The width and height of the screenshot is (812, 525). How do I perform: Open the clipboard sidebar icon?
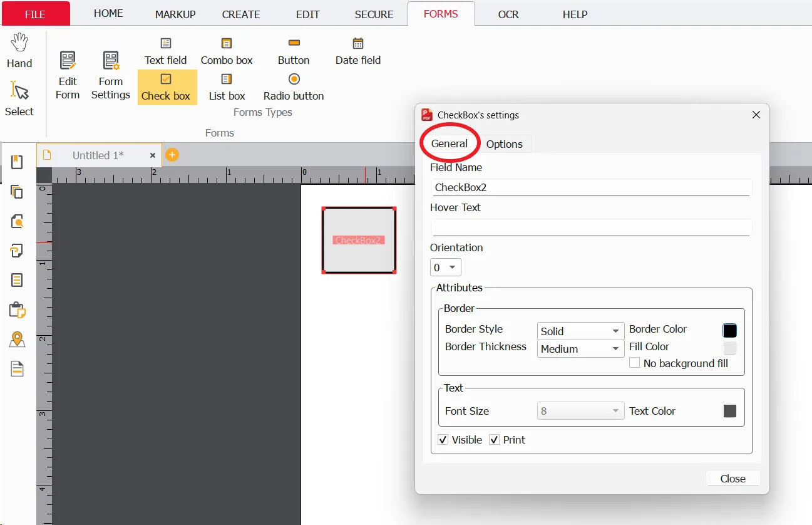tap(18, 309)
